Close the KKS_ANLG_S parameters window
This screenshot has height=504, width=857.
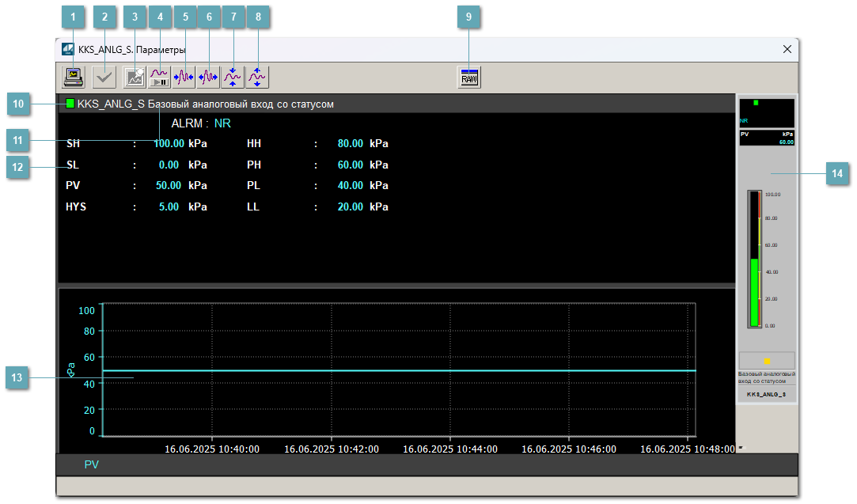[787, 49]
